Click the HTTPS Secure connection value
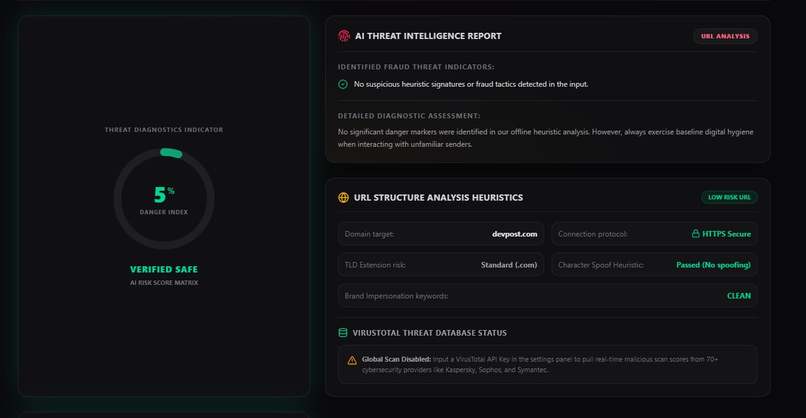This screenshot has width=806, height=418. click(726, 234)
